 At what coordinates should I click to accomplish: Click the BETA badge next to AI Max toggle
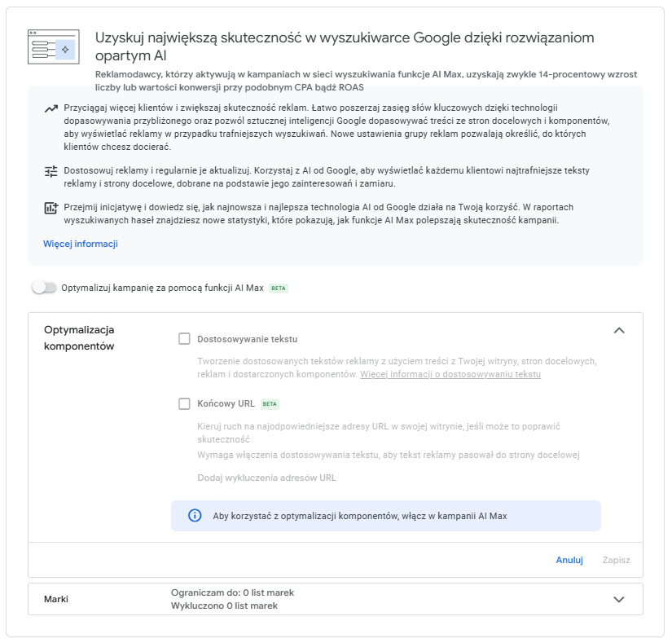(278, 288)
